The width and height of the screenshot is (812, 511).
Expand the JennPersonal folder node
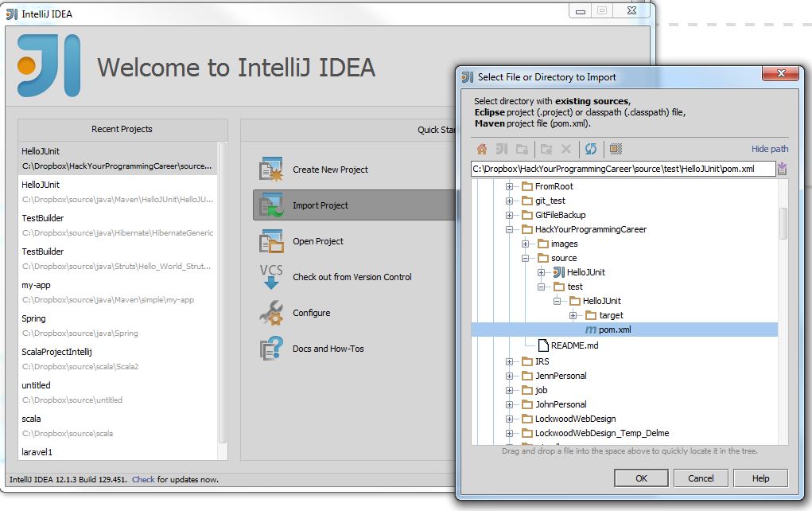[x=509, y=376]
